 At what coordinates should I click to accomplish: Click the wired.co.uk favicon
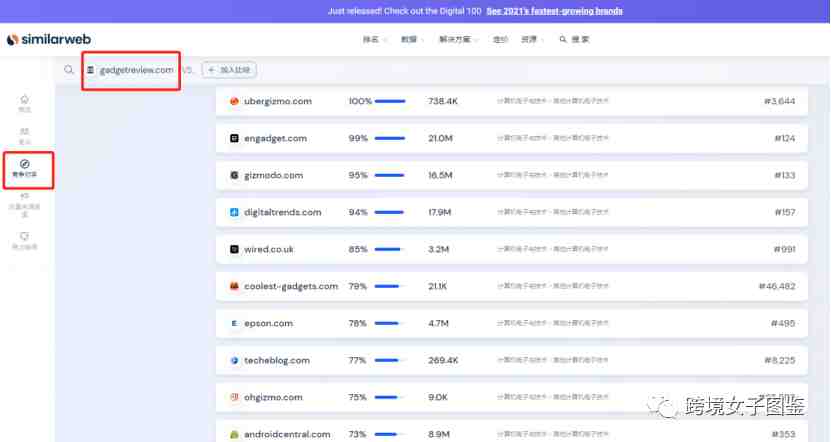tap(234, 249)
